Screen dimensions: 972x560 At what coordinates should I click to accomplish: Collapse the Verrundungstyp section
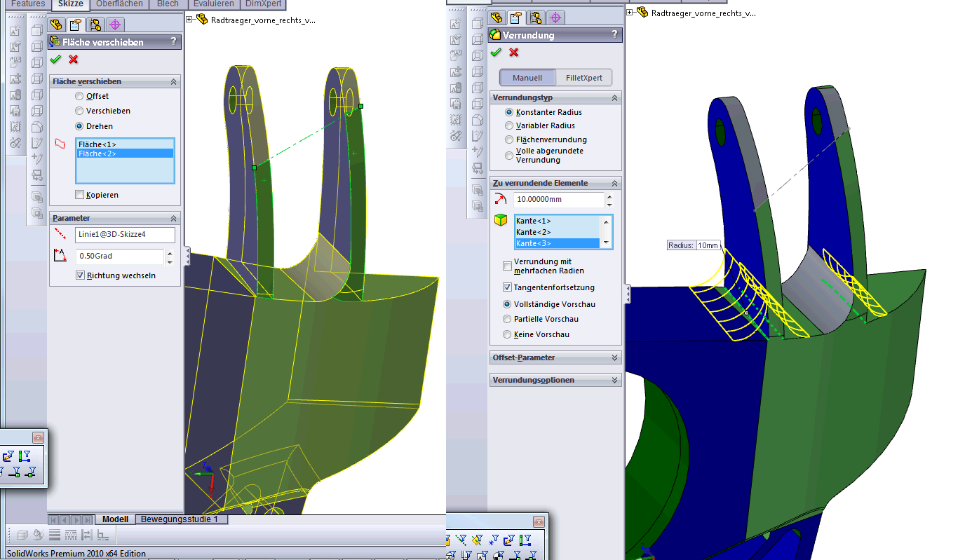click(x=614, y=98)
